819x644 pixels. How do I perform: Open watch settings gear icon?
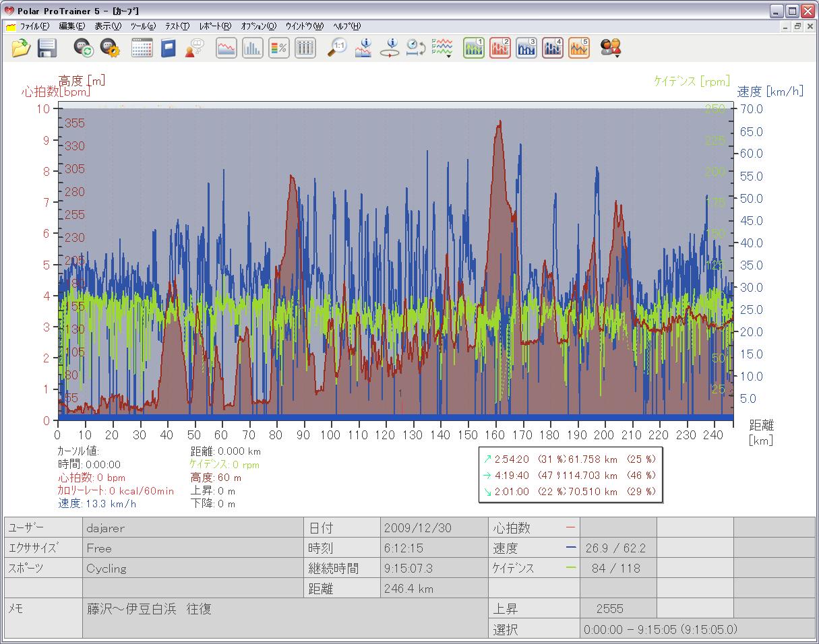tap(109, 48)
